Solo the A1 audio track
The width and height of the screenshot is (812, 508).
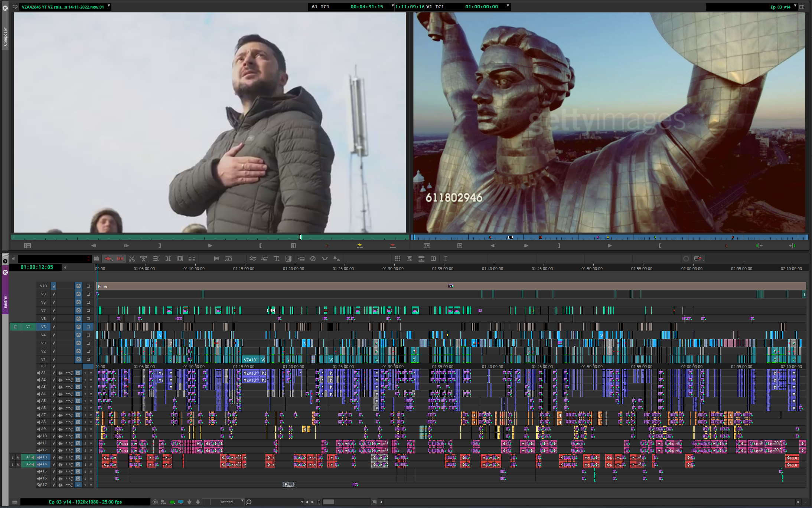(85, 373)
